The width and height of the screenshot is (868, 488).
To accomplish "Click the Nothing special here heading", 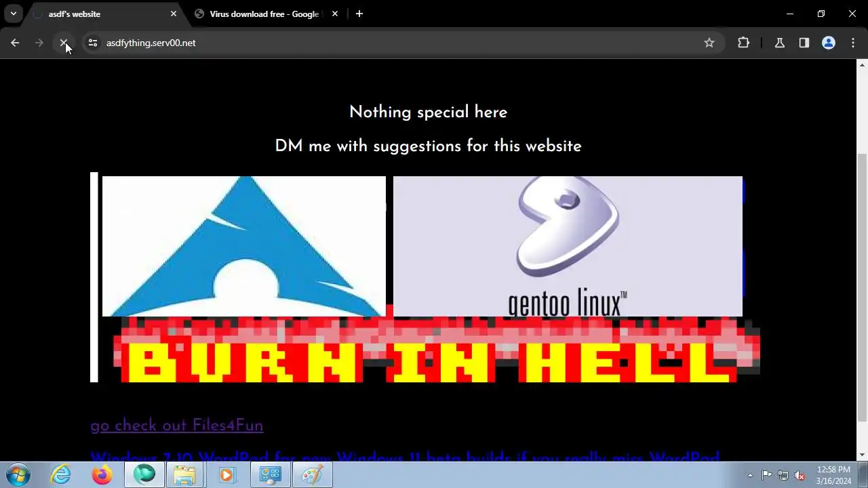I will 428,113.
